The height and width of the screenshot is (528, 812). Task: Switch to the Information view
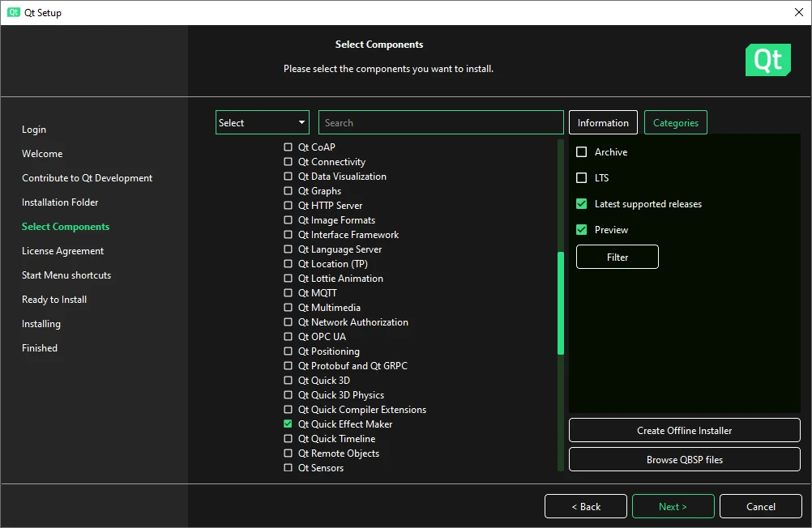603,122
